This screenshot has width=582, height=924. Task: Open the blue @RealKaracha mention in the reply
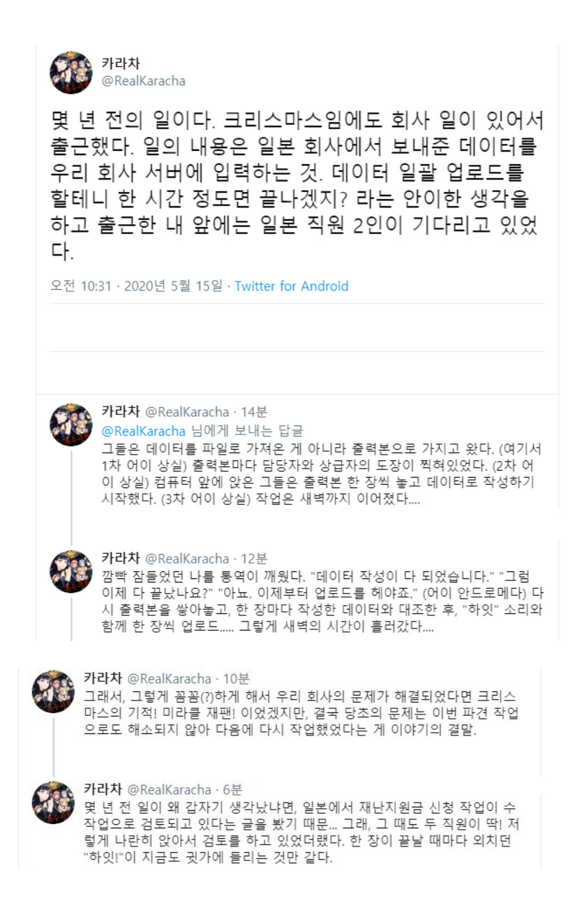point(144,431)
